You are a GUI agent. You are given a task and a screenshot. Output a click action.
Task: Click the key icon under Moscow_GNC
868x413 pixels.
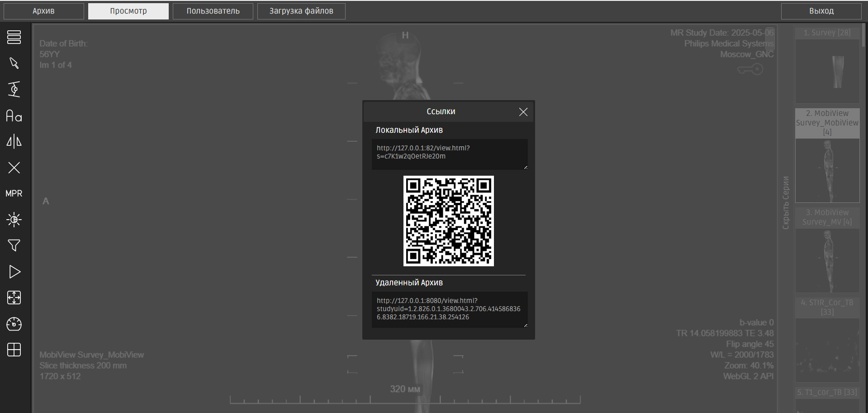[x=750, y=69]
